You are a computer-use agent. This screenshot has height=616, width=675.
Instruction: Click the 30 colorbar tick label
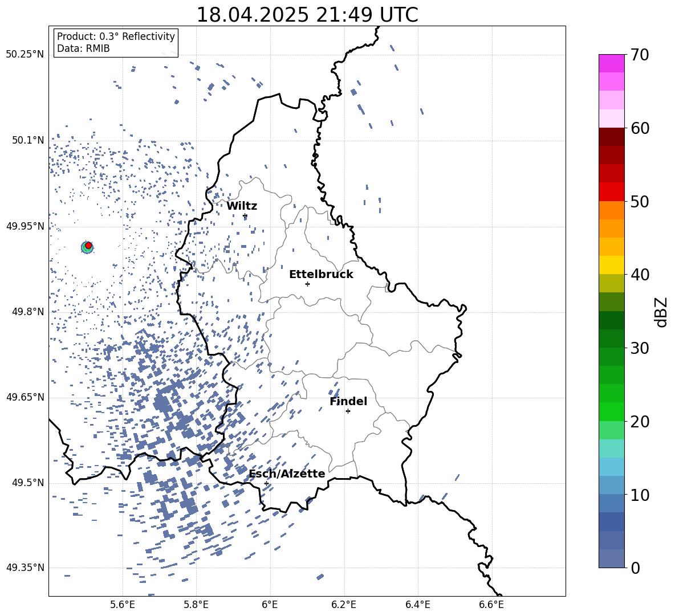tap(640, 348)
